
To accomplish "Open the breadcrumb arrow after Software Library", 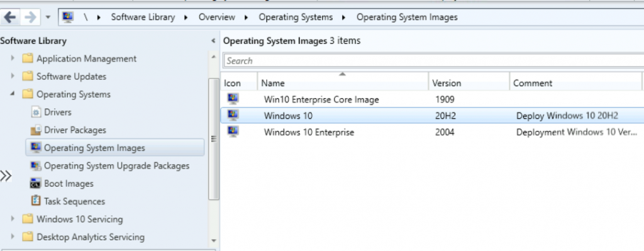I will (186, 18).
